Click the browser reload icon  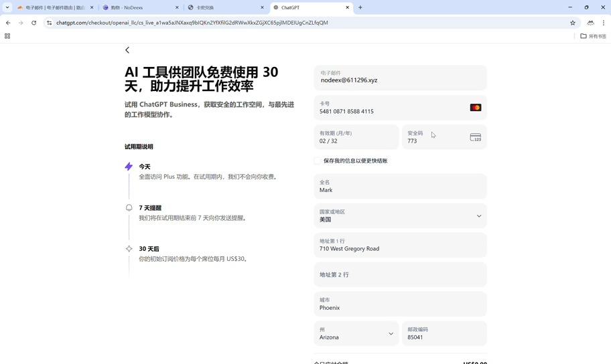(33, 23)
